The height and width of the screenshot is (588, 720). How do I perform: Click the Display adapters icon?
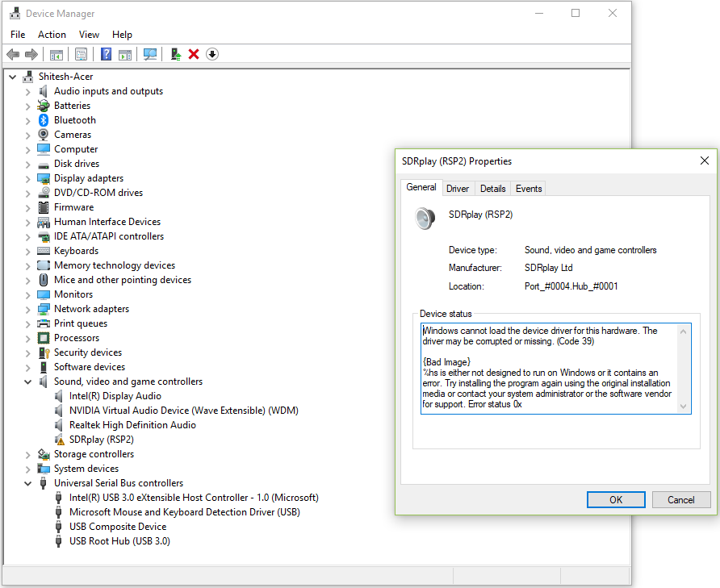[44, 178]
